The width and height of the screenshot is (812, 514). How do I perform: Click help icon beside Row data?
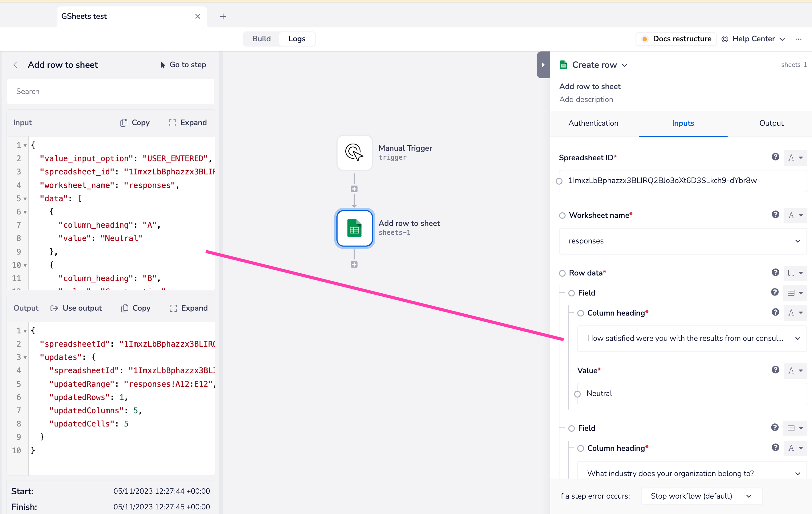(x=775, y=272)
